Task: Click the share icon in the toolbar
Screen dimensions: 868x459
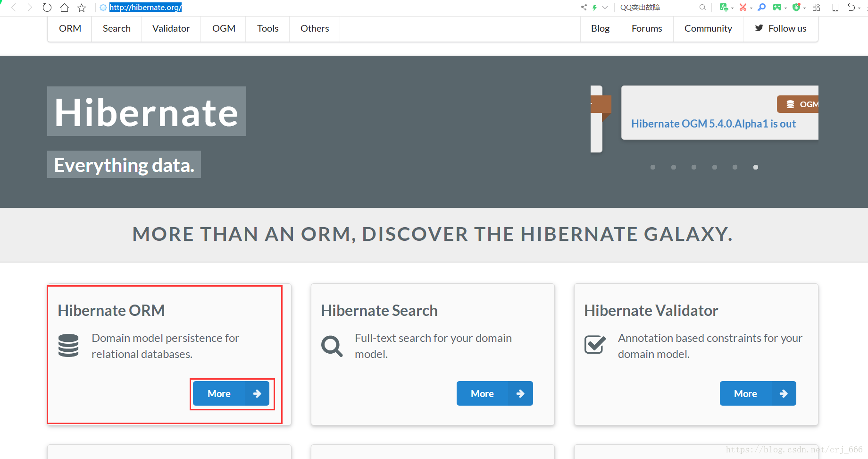Action: click(584, 7)
